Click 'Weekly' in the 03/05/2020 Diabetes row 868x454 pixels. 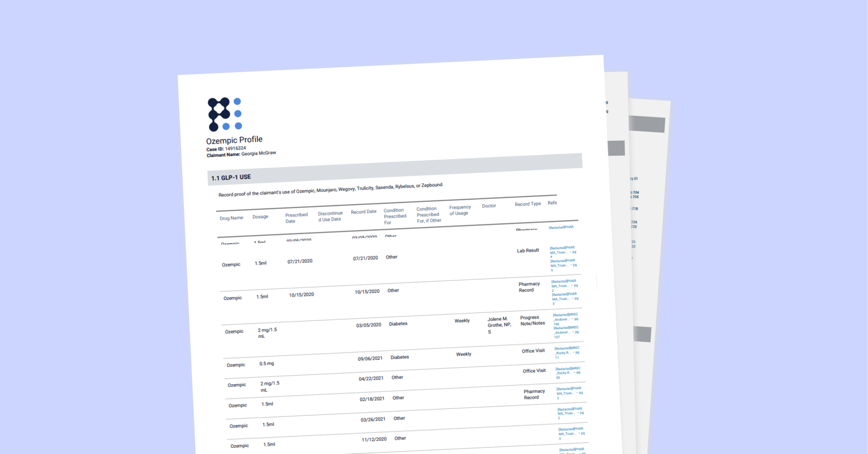[x=462, y=321]
